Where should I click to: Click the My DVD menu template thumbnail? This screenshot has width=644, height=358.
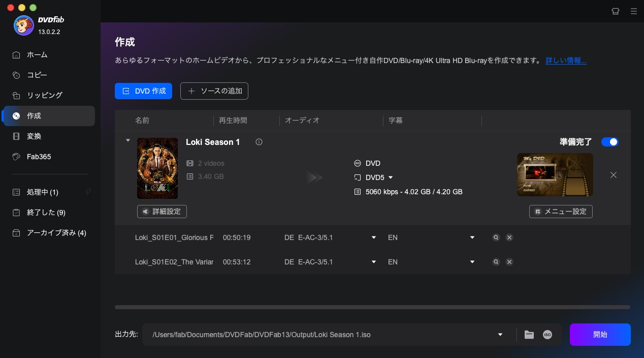click(x=555, y=174)
